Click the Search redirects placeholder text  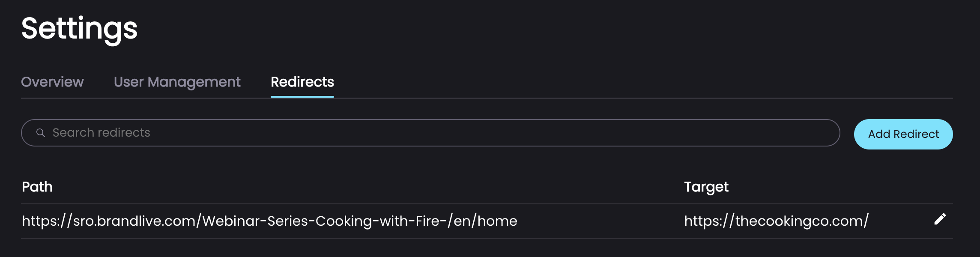[101, 133]
